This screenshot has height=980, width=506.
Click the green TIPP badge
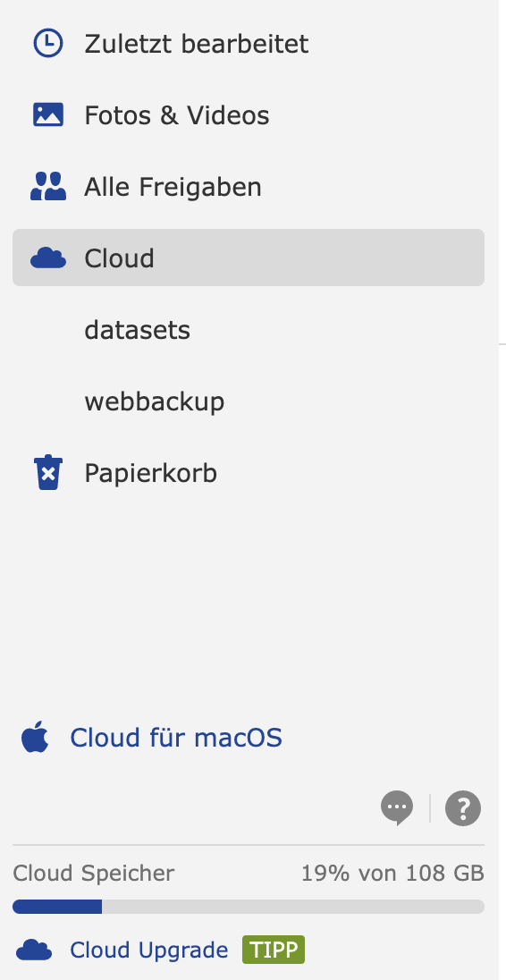(274, 950)
